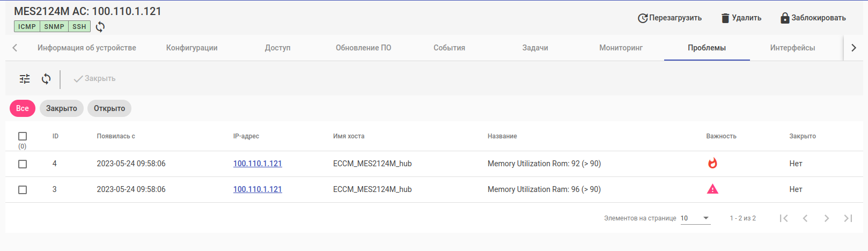Click the refresh icon in problems toolbar

click(x=46, y=79)
